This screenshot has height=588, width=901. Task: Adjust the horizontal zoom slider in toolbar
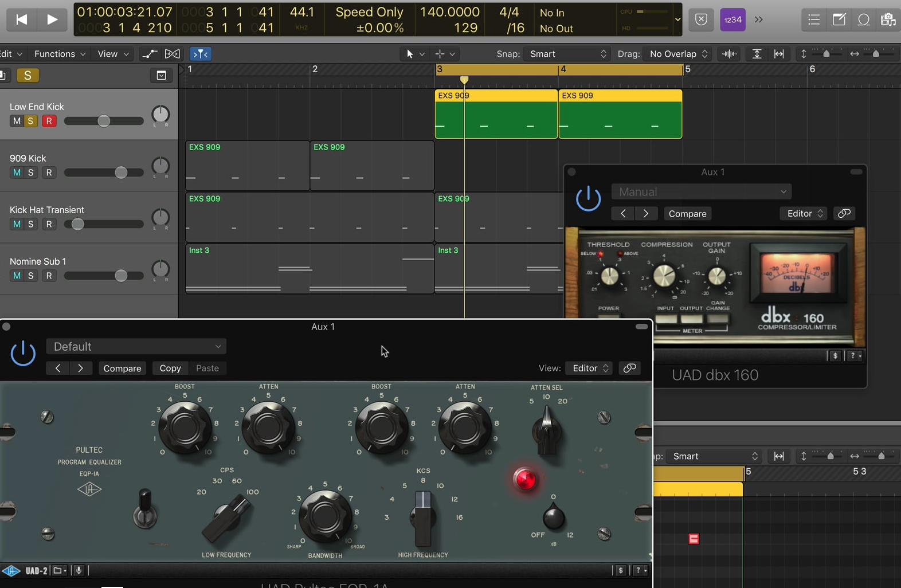pos(876,54)
